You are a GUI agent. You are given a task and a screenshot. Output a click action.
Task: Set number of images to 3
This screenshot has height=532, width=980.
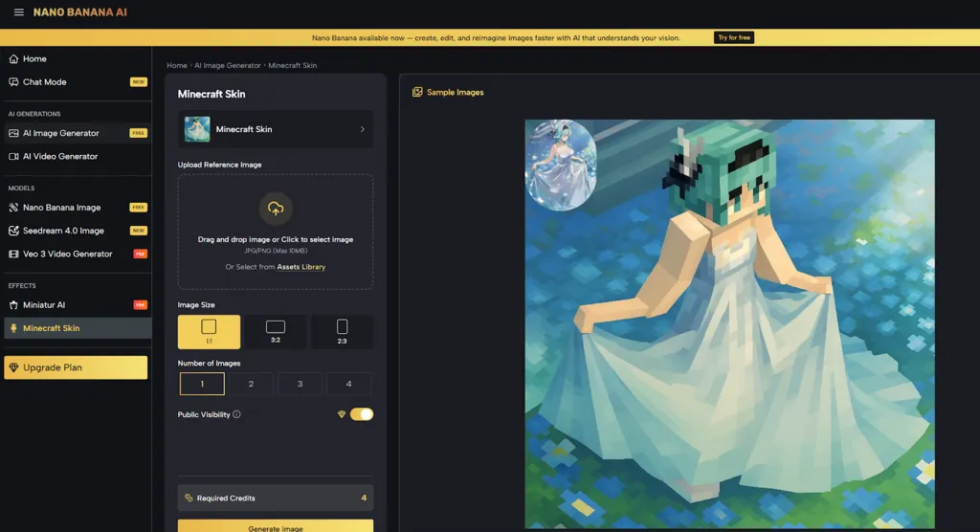[x=300, y=384]
